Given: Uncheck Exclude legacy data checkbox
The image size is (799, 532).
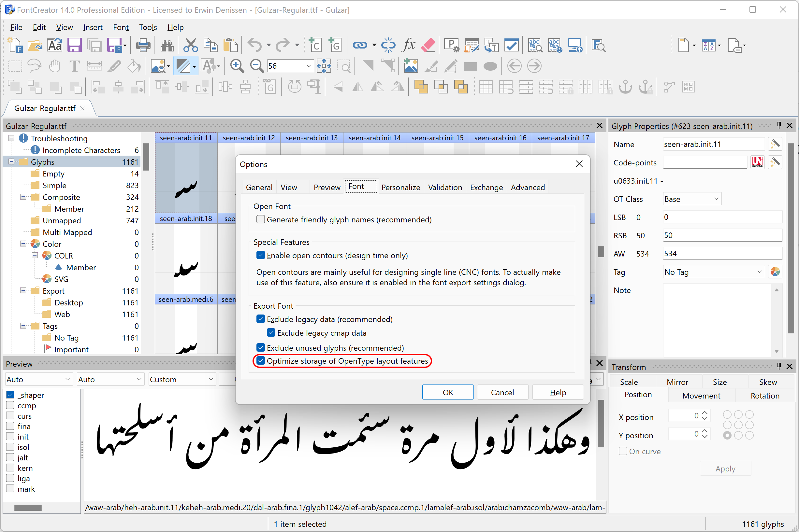Looking at the screenshot, I should coord(260,319).
